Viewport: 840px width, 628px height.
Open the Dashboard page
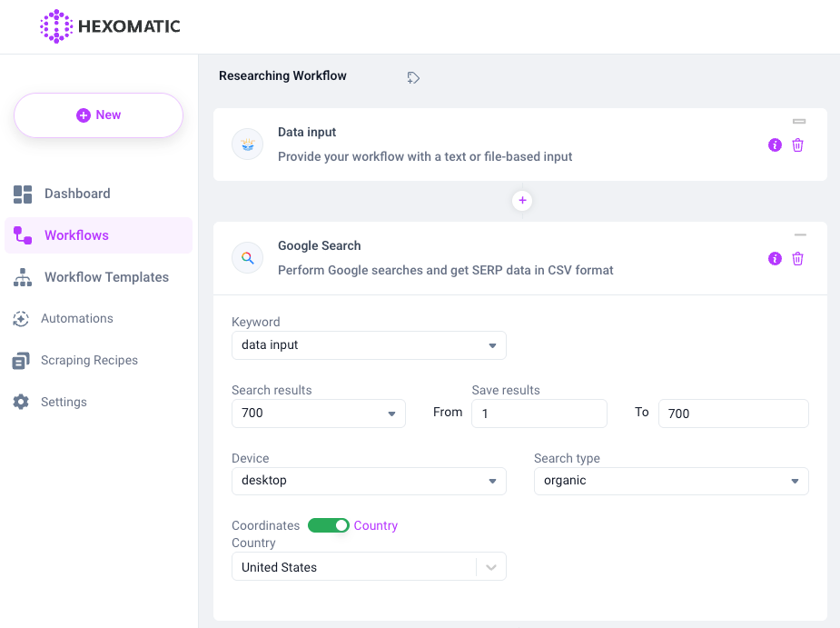point(77,194)
